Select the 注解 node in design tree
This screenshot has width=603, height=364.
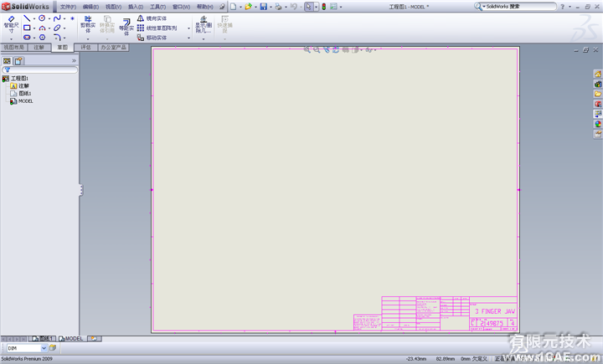(x=19, y=85)
